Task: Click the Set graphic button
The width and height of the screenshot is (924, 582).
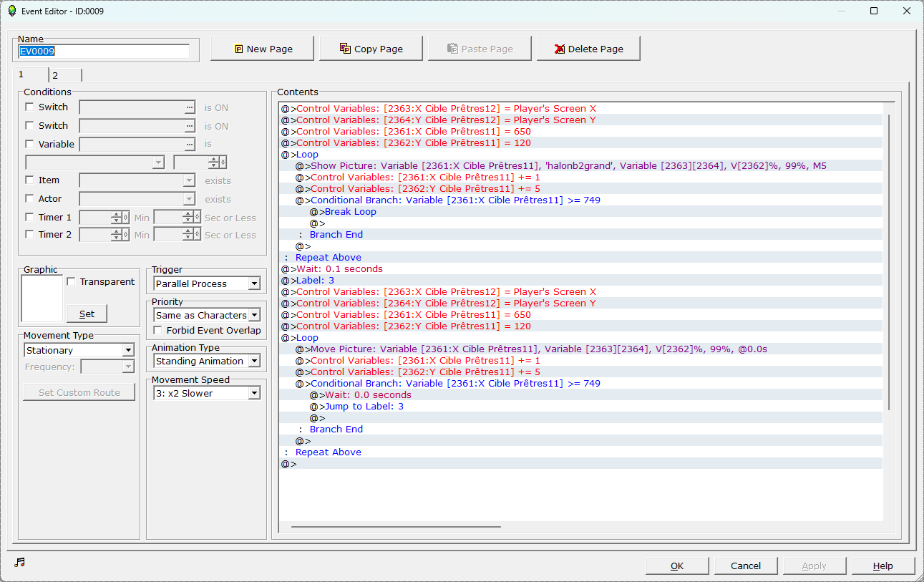Action: (x=87, y=314)
